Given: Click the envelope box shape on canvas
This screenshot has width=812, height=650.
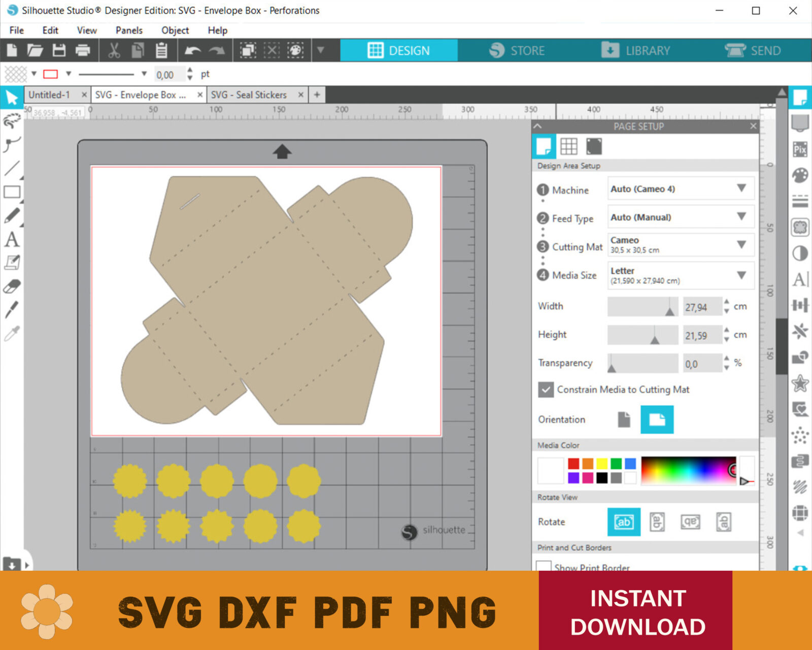Looking at the screenshot, I should click(266, 300).
